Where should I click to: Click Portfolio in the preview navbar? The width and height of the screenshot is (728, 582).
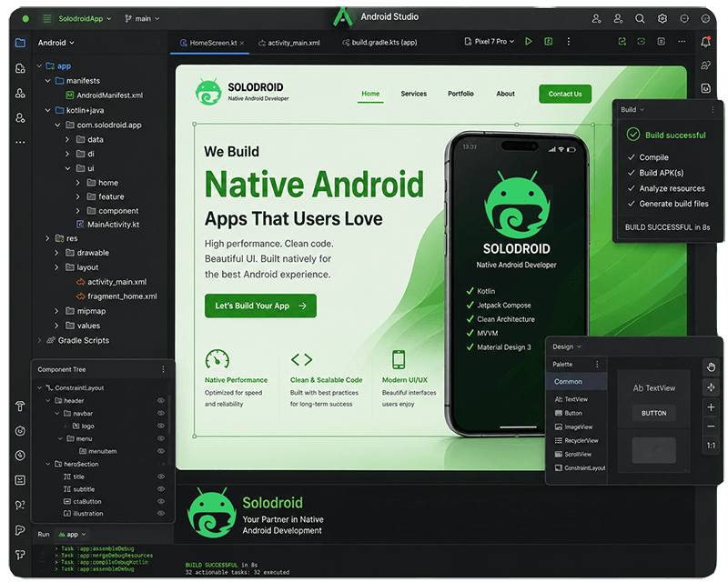460,94
